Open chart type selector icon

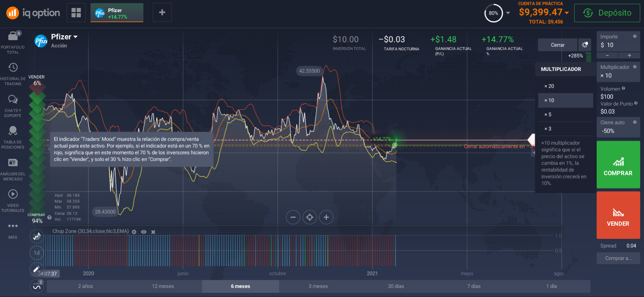click(x=37, y=236)
